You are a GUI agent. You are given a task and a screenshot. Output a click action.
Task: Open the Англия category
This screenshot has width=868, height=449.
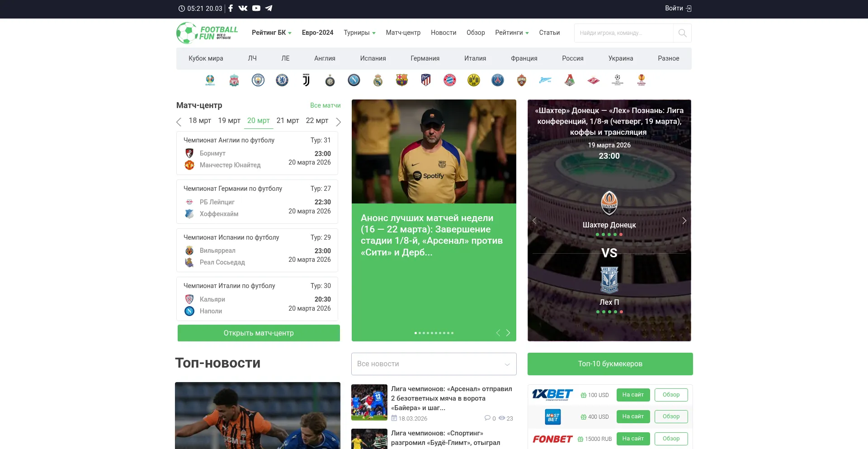coord(325,58)
